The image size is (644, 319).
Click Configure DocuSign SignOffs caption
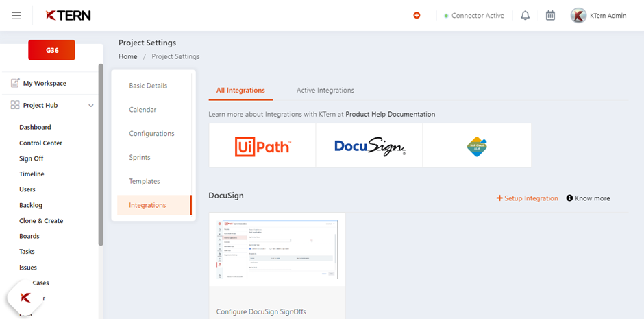(261, 311)
